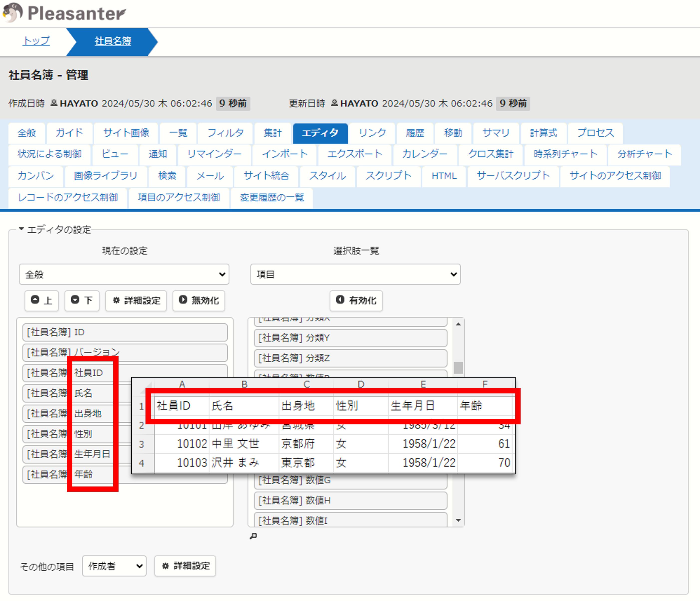
Task: Switch to the インポート tab
Action: (285, 154)
